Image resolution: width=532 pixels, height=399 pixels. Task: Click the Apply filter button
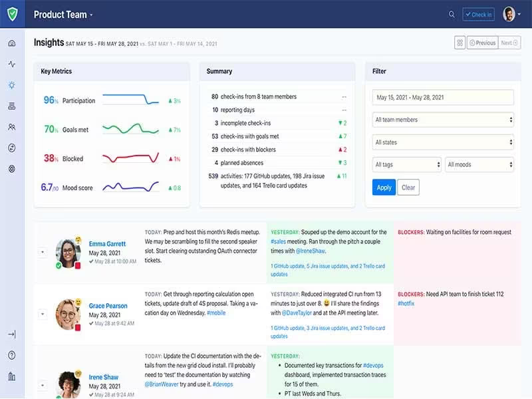click(384, 188)
